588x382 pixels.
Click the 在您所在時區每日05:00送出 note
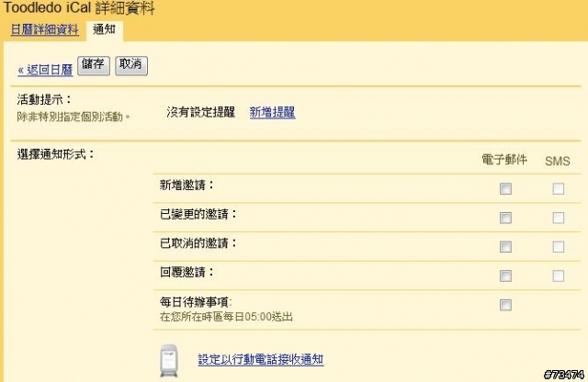point(226,317)
